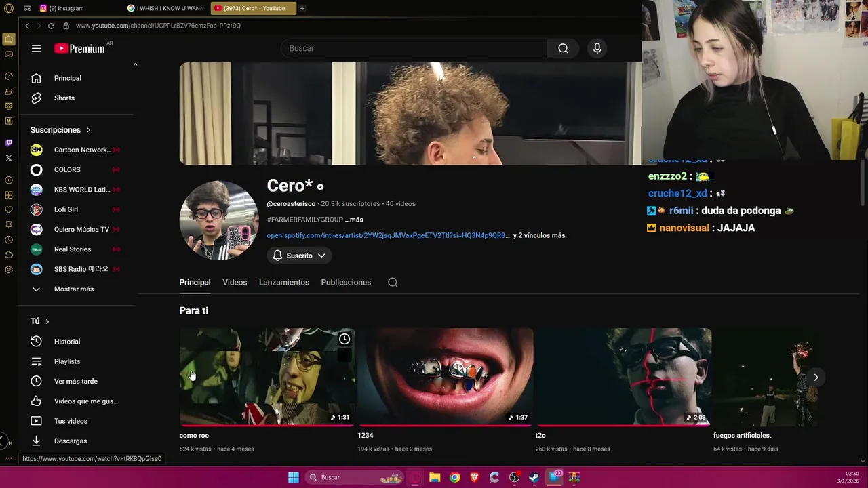Expand the Suscripciones section chevron
This screenshot has height=488, width=868.
pos(88,130)
